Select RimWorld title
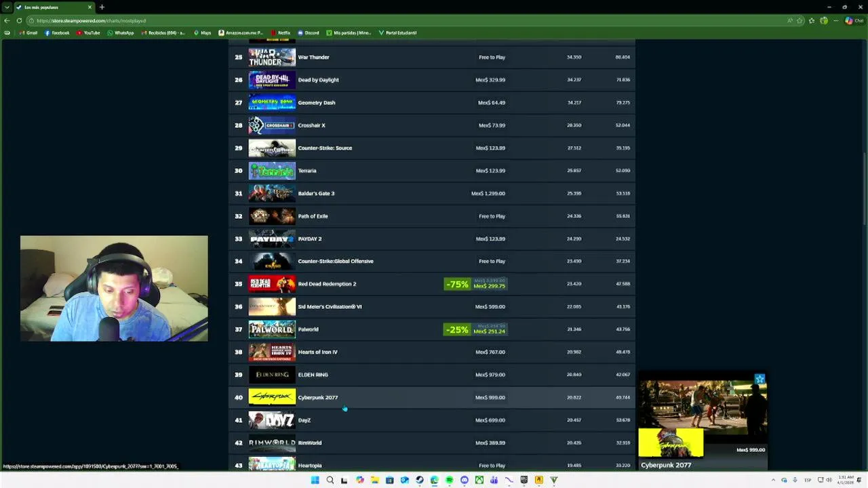868x488 pixels. pyautogui.click(x=310, y=443)
